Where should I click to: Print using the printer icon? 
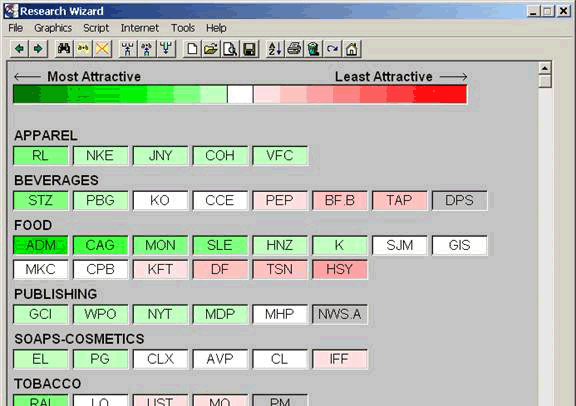(294, 49)
